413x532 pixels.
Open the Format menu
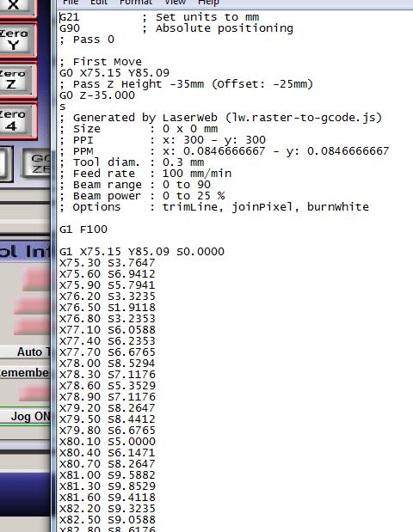[x=136, y=3]
